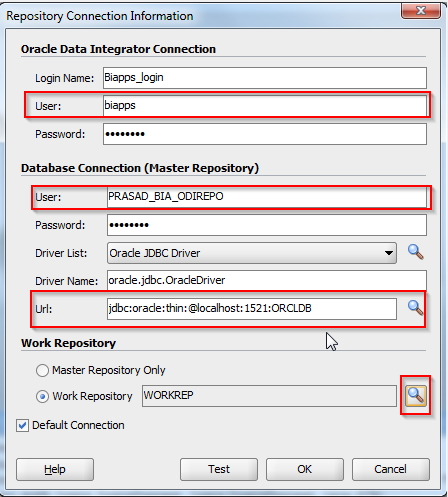The width and height of the screenshot is (448, 497).
Task: Click the ODI Connection User field with biapps
Action: click(265, 106)
